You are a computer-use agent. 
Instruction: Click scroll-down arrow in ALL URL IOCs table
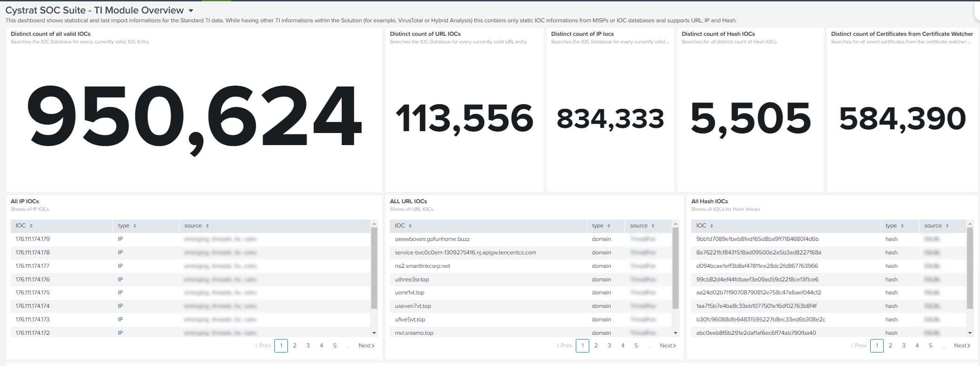pos(675,333)
